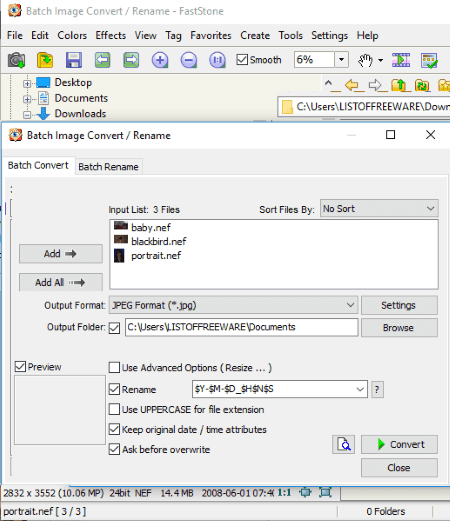
Task: Enable Use Advanced Options (Resize ...)
Action: (x=114, y=368)
